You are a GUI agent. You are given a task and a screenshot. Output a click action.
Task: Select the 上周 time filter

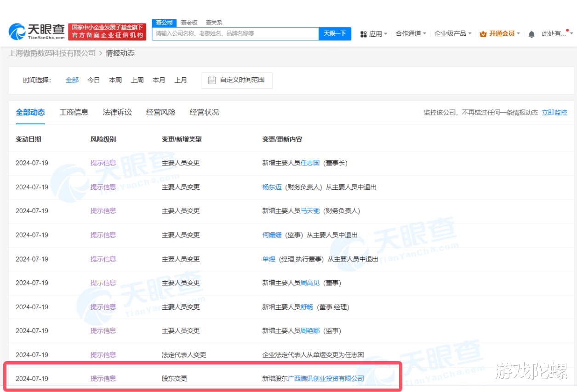pyautogui.click(x=137, y=80)
